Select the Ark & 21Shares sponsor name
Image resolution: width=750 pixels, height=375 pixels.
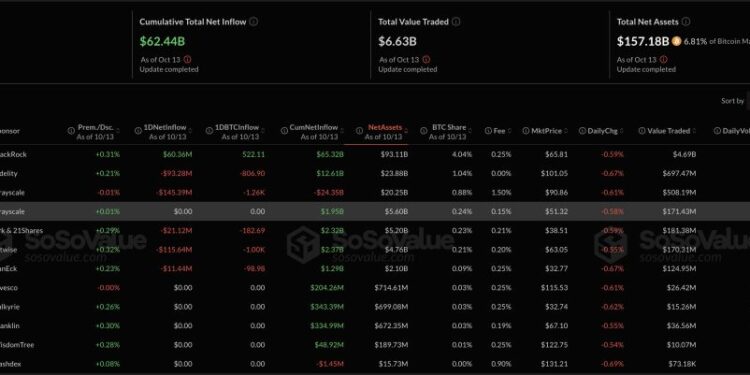(22, 231)
